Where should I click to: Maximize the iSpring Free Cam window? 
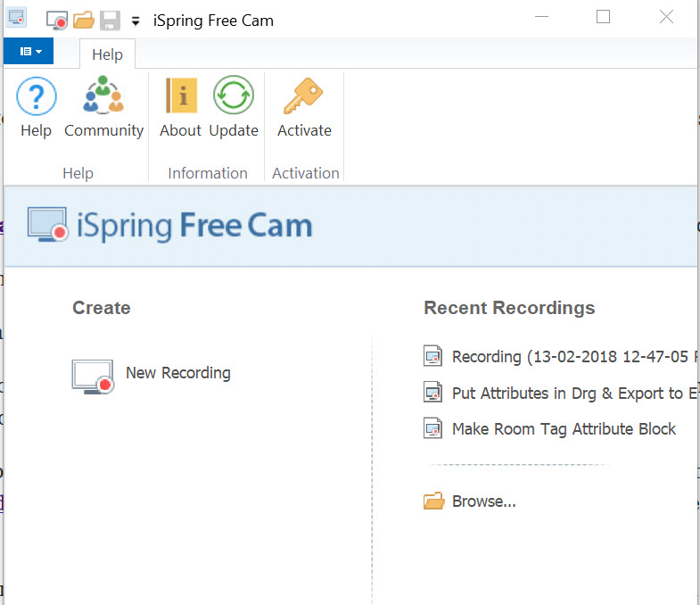click(x=604, y=17)
